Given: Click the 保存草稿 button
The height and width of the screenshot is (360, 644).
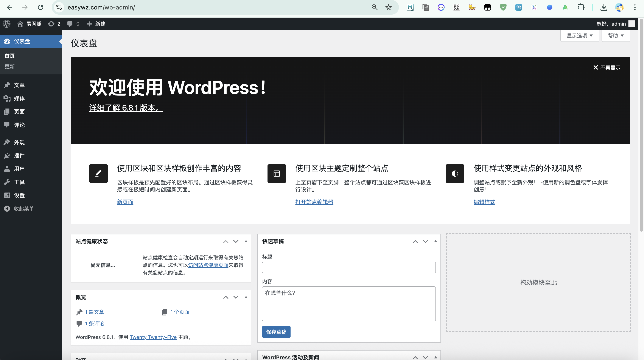Looking at the screenshot, I should tap(276, 332).
